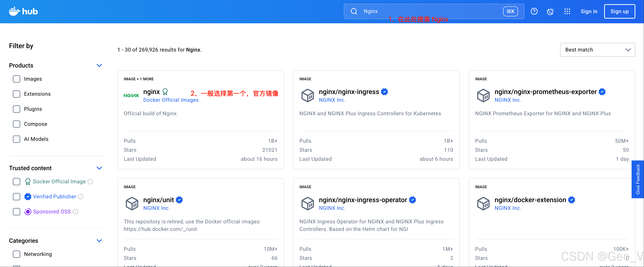644x267 pixels.
Task: Click the Docker Official Image ribbon icon in filters
Action: coord(28,182)
